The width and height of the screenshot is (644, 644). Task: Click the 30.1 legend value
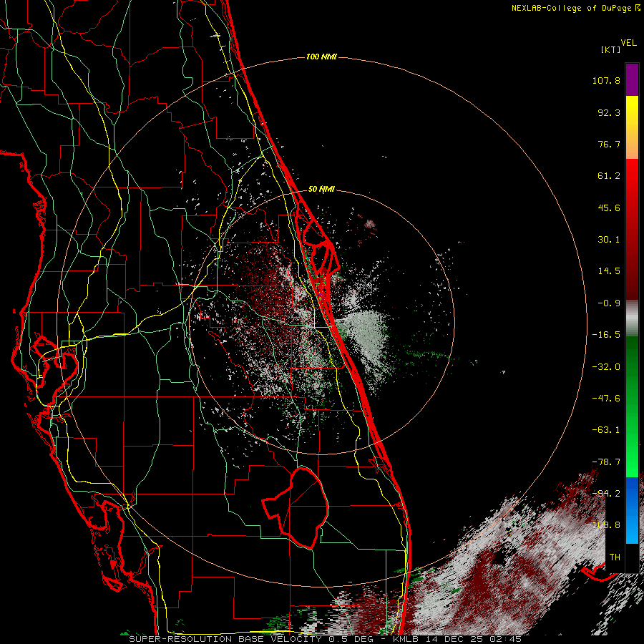point(609,240)
